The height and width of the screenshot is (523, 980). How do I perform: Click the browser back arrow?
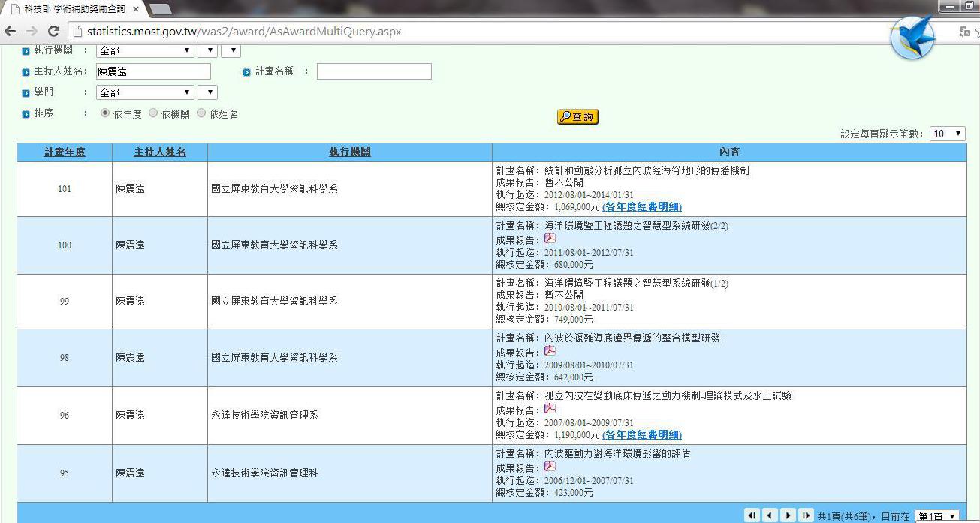[11, 32]
